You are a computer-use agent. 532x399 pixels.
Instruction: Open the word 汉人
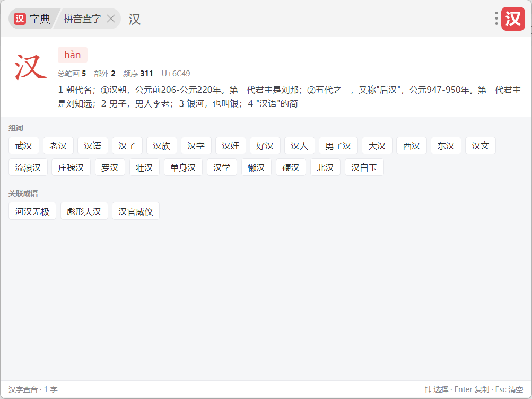point(300,146)
